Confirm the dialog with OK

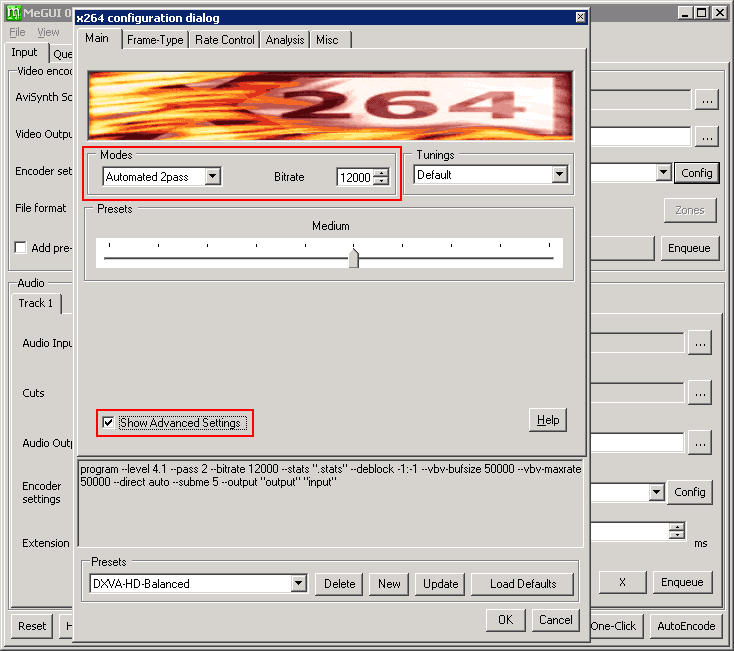pos(506,620)
